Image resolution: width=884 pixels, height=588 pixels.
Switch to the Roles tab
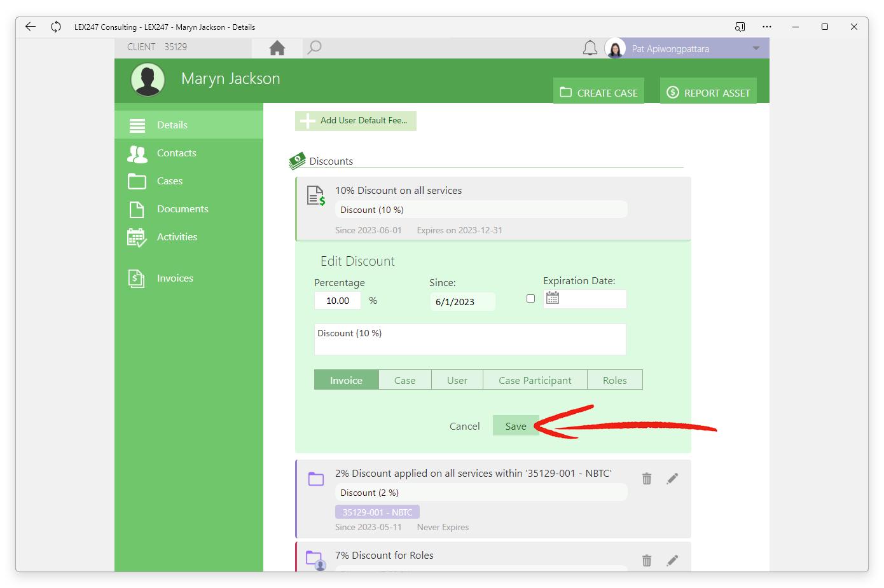(615, 380)
